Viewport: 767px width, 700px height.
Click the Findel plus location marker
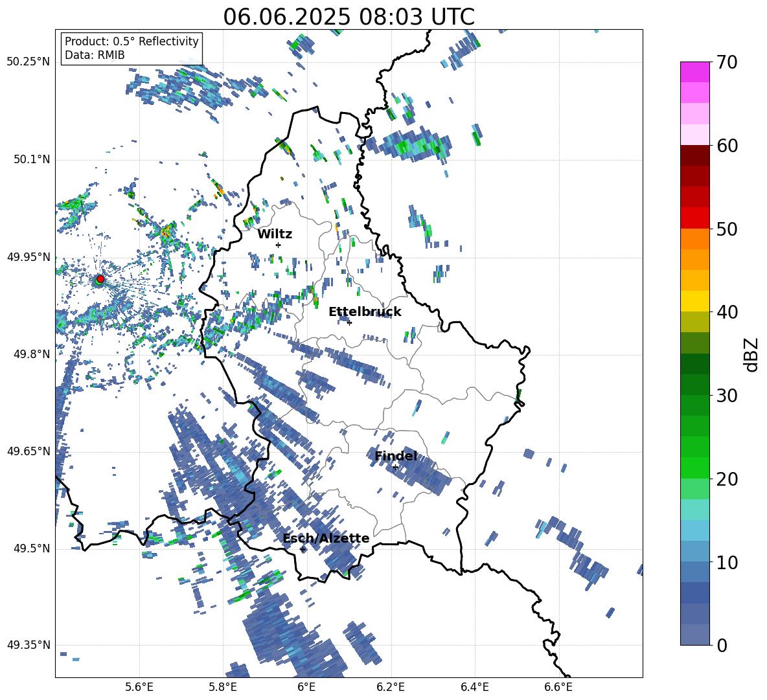(395, 468)
